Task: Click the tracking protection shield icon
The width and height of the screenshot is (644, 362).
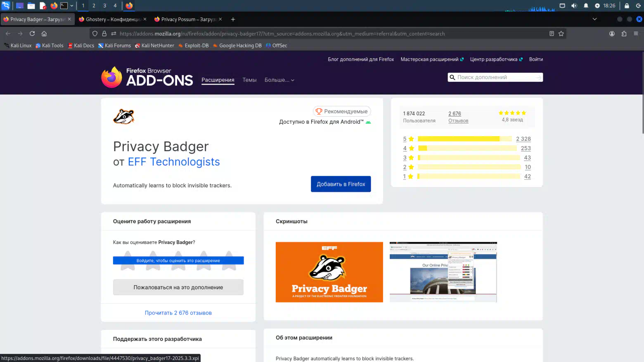Action: (95, 34)
